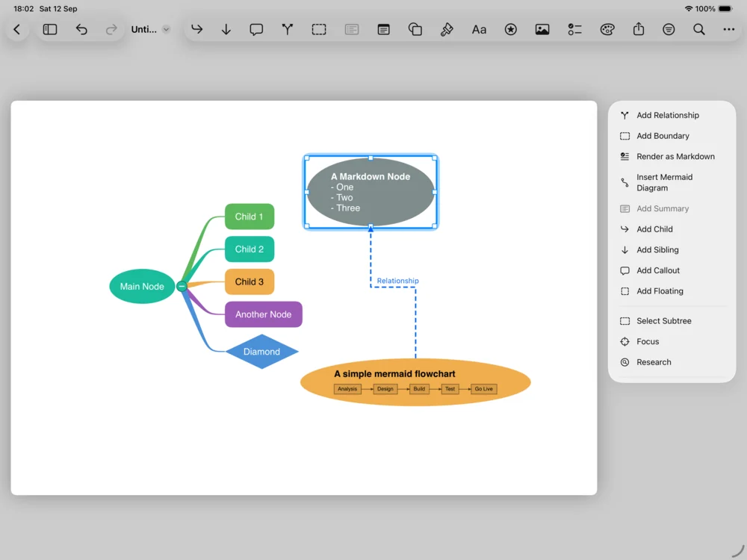This screenshot has height=560, width=747.
Task: Open the document title dropdown chevron
Action: pos(166,30)
